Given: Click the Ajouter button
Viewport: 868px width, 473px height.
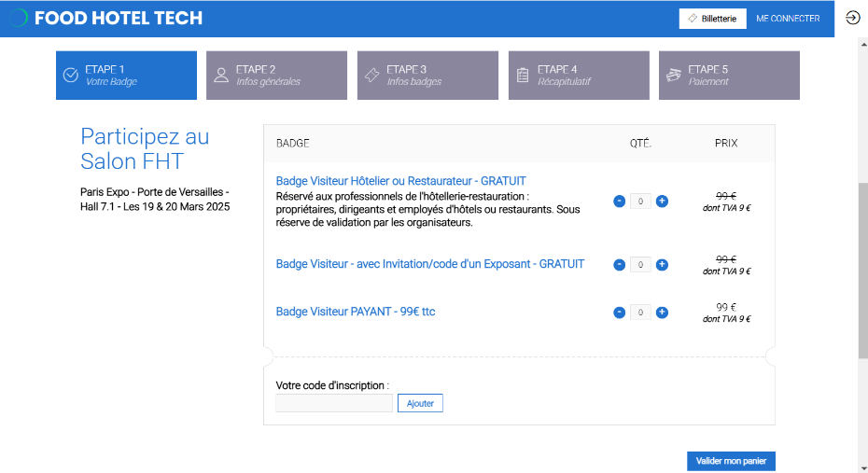Looking at the screenshot, I should (420, 403).
